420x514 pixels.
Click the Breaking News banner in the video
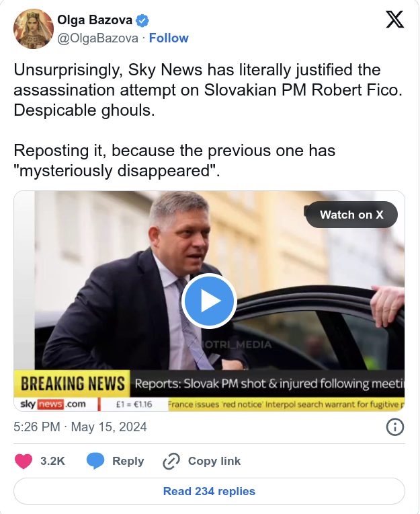click(x=71, y=383)
